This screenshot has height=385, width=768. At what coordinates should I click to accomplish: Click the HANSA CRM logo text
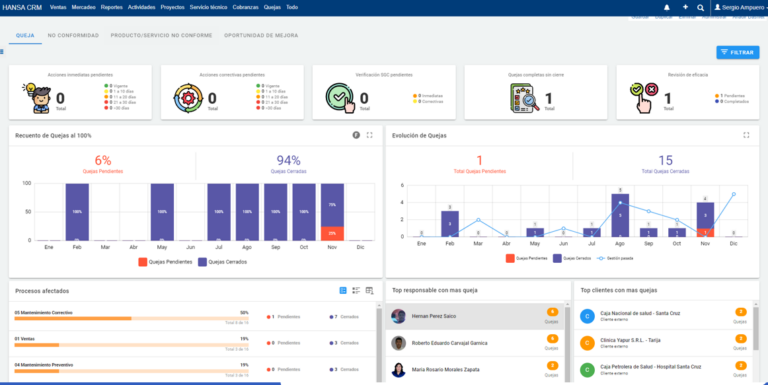tap(22, 7)
